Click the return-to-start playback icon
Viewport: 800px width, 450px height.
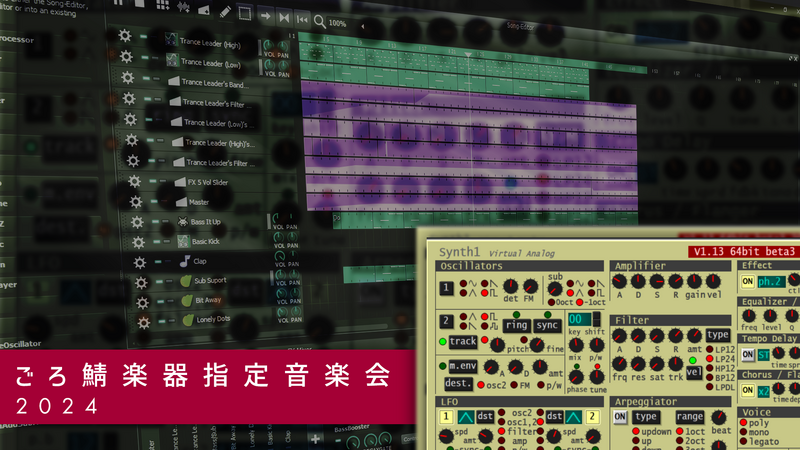click(x=302, y=20)
